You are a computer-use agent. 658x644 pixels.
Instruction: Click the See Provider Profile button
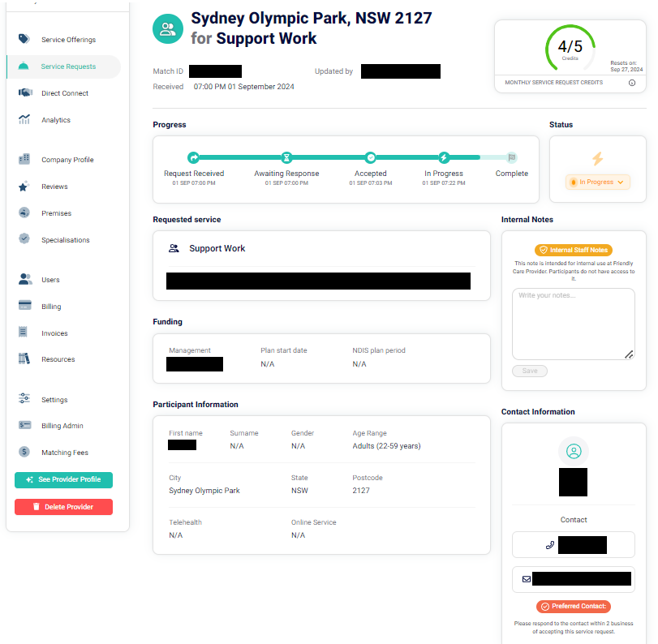point(63,479)
